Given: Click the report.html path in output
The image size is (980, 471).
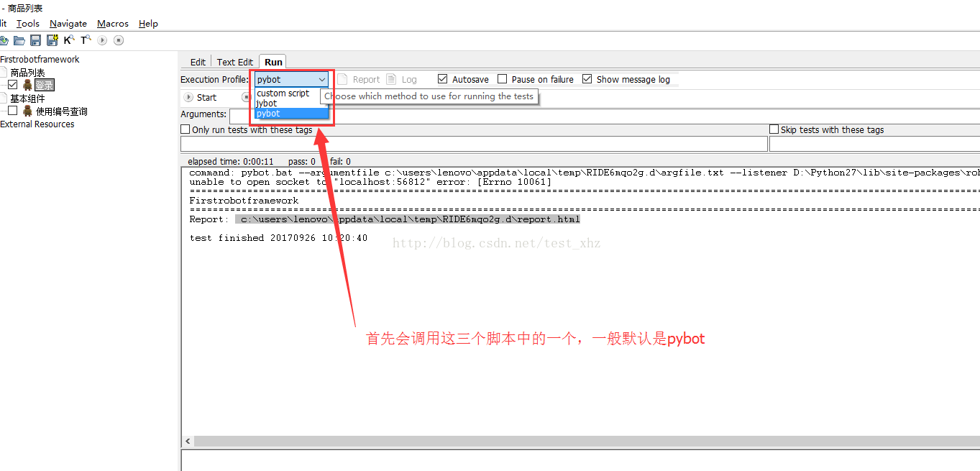Looking at the screenshot, I should tap(408, 219).
